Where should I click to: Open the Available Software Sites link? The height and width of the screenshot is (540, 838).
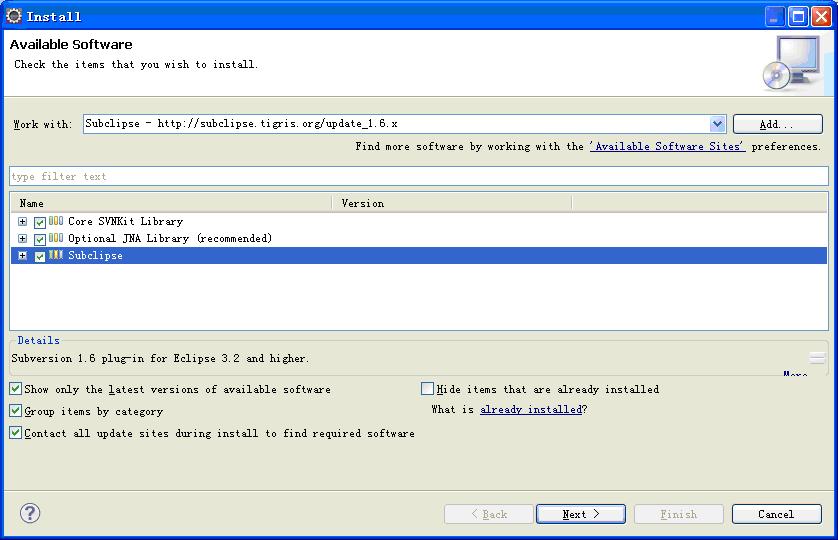coord(668,146)
